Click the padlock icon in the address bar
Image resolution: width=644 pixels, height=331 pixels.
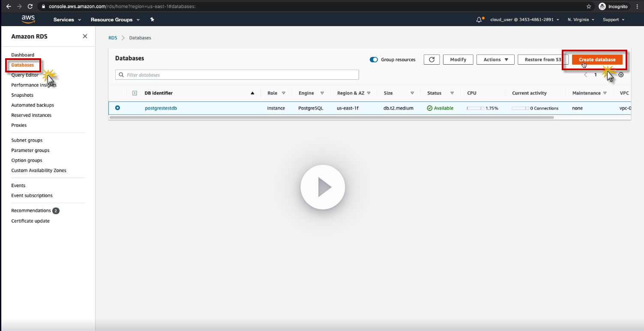pyautogui.click(x=43, y=6)
